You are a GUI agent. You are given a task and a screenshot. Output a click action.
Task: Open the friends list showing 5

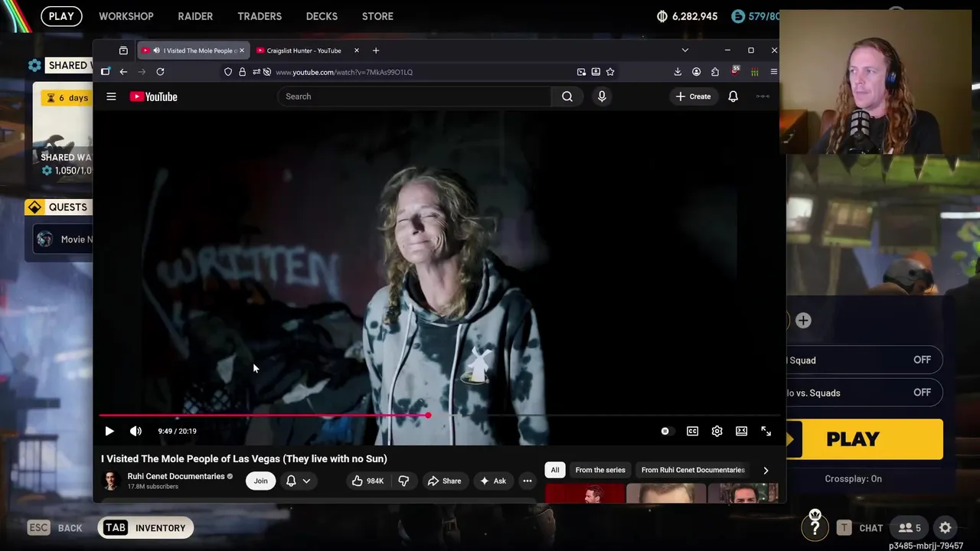coord(910,527)
